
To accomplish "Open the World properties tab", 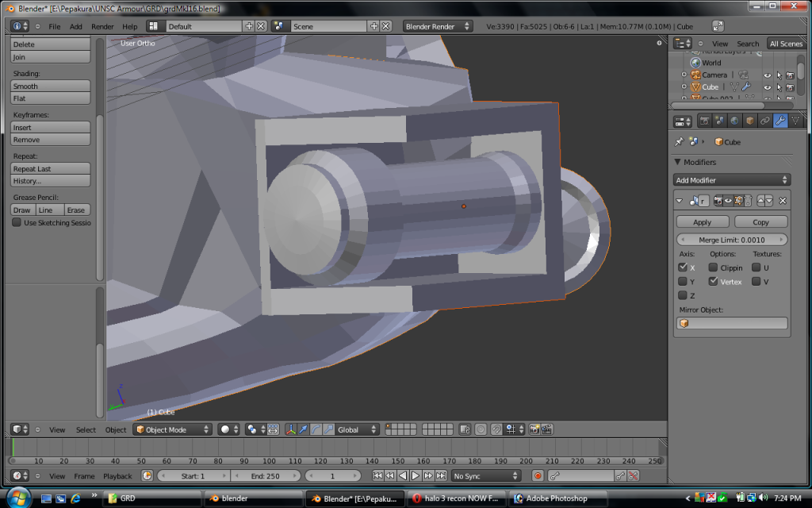I will click(734, 121).
